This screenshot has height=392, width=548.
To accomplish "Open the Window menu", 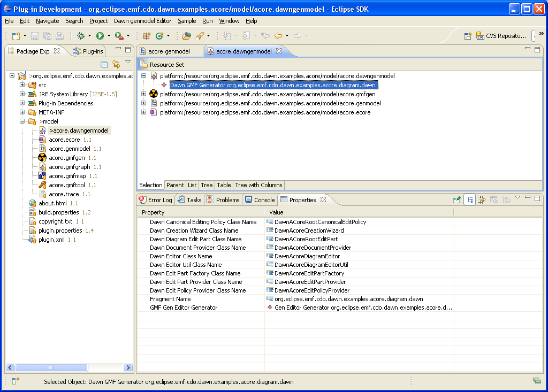I will (x=229, y=21).
